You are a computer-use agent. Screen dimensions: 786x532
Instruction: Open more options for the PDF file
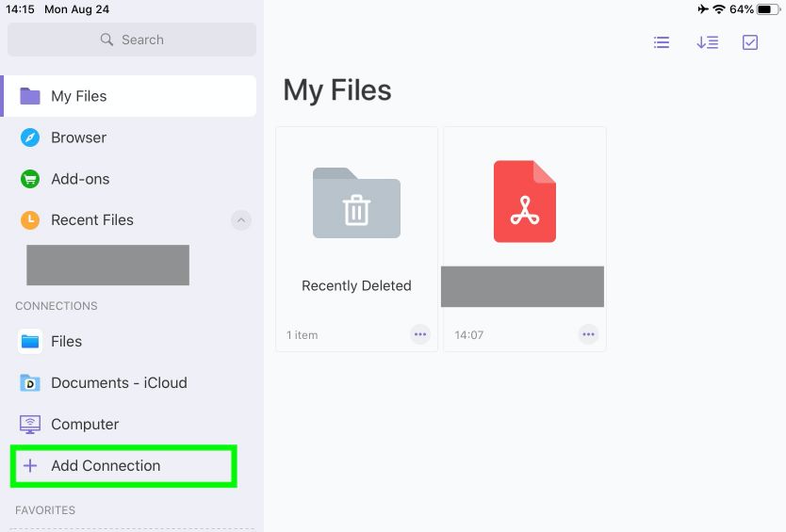588,334
